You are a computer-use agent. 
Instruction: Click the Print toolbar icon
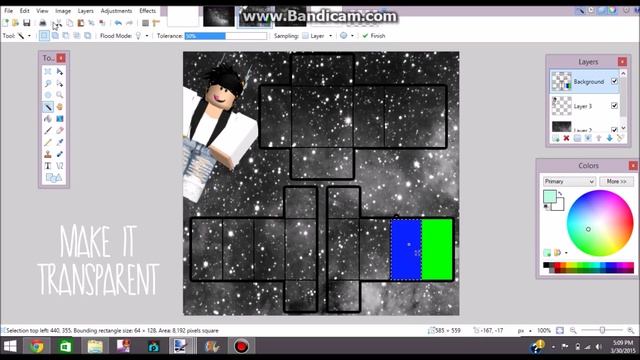coord(42,23)
